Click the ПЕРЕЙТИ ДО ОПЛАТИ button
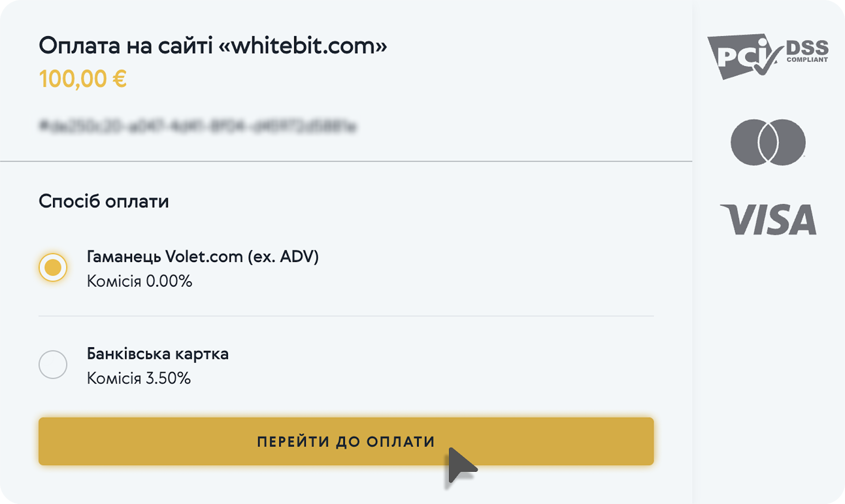845x504 pixels. (346, 441)
